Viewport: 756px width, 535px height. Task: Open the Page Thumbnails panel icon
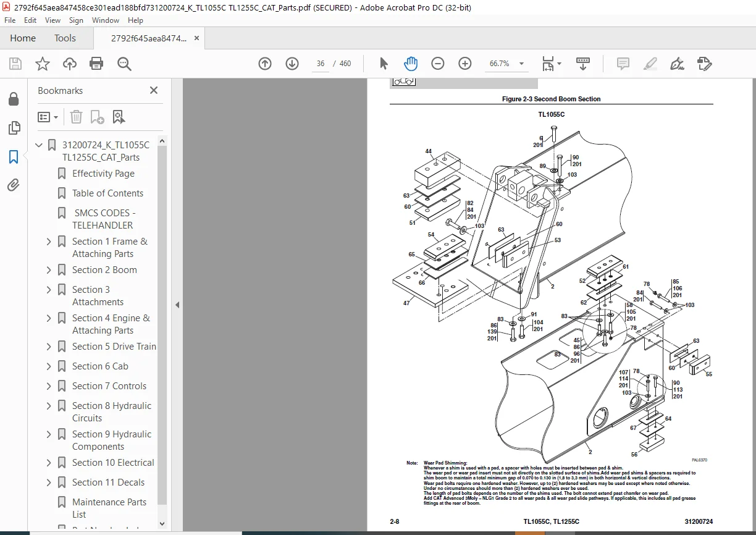[x=14, y=128]
